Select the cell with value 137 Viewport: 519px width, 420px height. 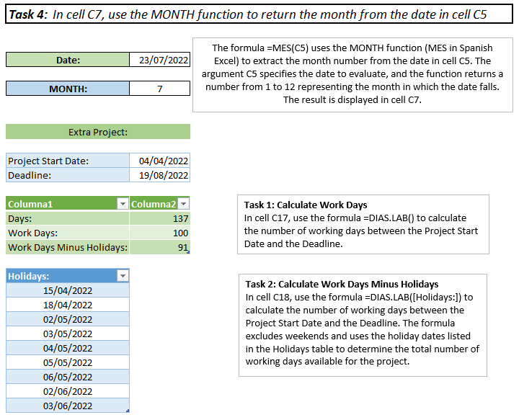click(159, 218)
